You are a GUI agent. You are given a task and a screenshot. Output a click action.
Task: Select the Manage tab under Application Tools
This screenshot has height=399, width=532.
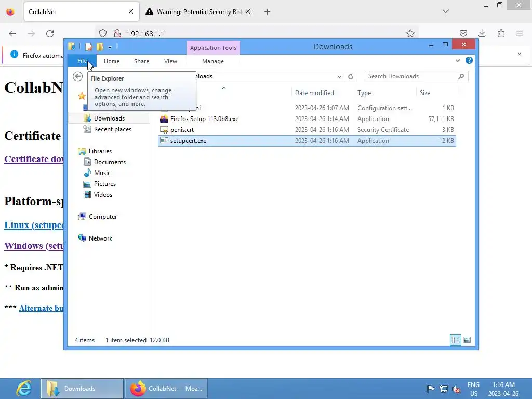[212, 61]
